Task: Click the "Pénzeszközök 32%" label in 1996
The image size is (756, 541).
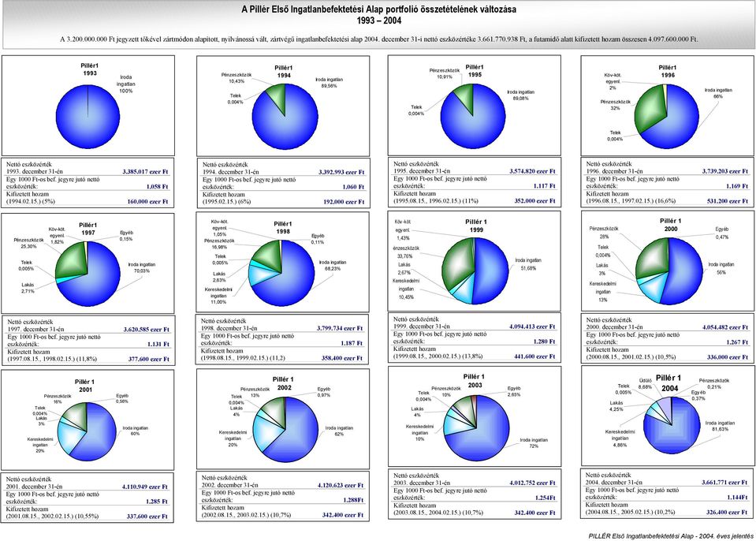Action: click(x=615, y=105)
